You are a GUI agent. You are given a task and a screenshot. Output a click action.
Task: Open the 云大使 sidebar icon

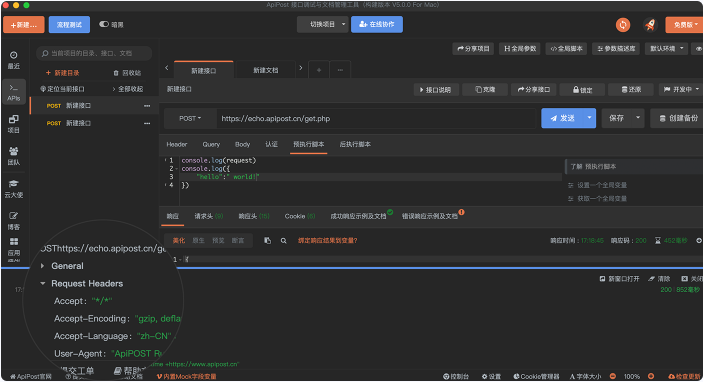click(13, 189)
